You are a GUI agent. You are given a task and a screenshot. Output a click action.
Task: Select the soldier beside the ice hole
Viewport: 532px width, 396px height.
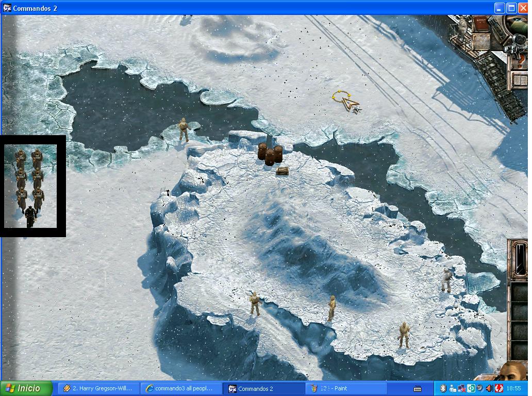click(x=184, y=129)
